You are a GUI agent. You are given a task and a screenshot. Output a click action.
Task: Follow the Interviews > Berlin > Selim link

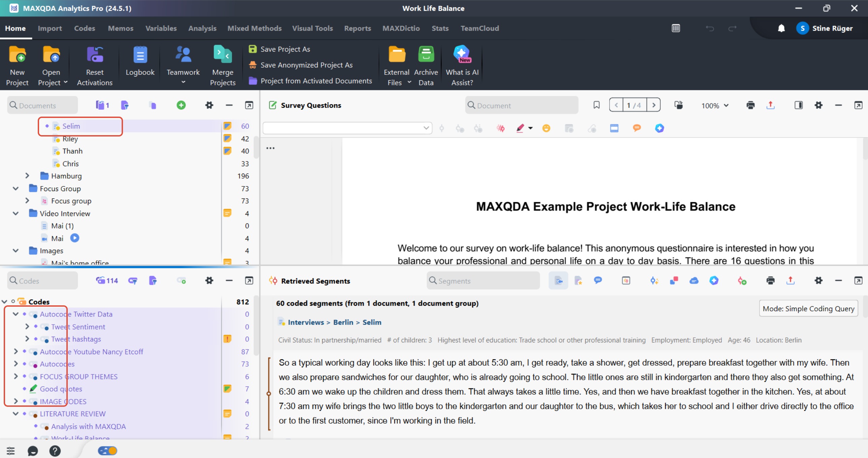(334, 322)
